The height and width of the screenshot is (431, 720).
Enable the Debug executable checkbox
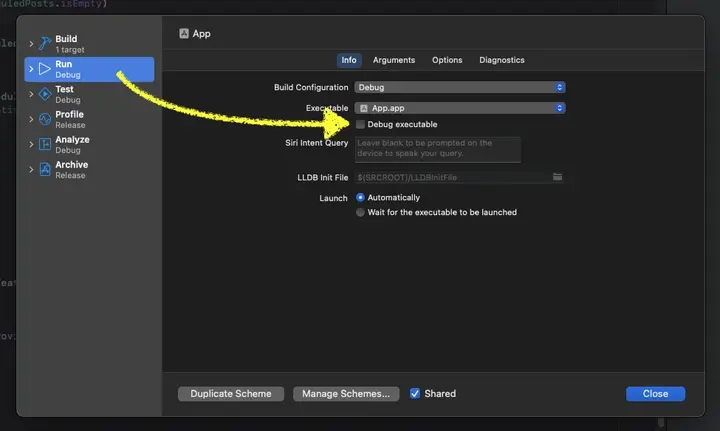point(361,124)
